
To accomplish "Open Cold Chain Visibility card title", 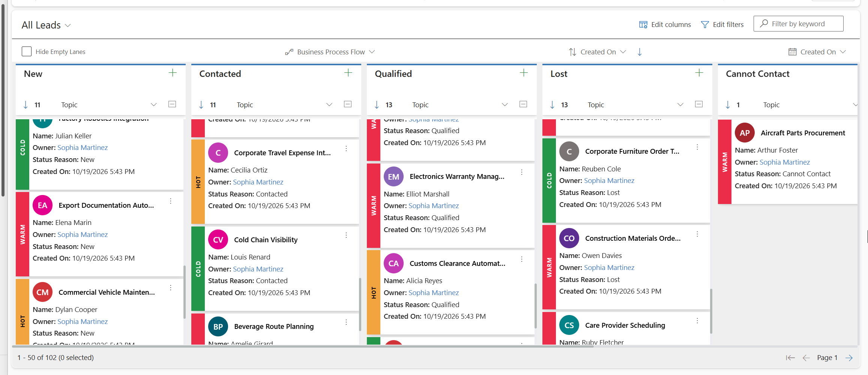I will [266, 240].
